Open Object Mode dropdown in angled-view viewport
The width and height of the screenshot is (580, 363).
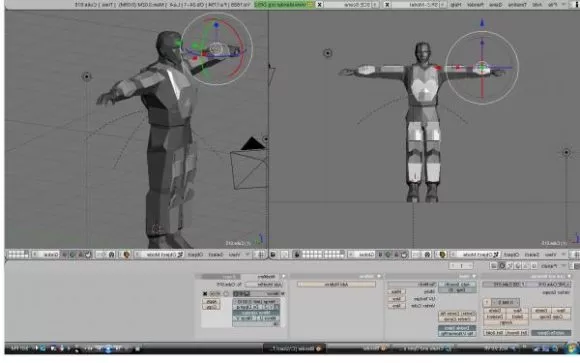tap(158, 255)
